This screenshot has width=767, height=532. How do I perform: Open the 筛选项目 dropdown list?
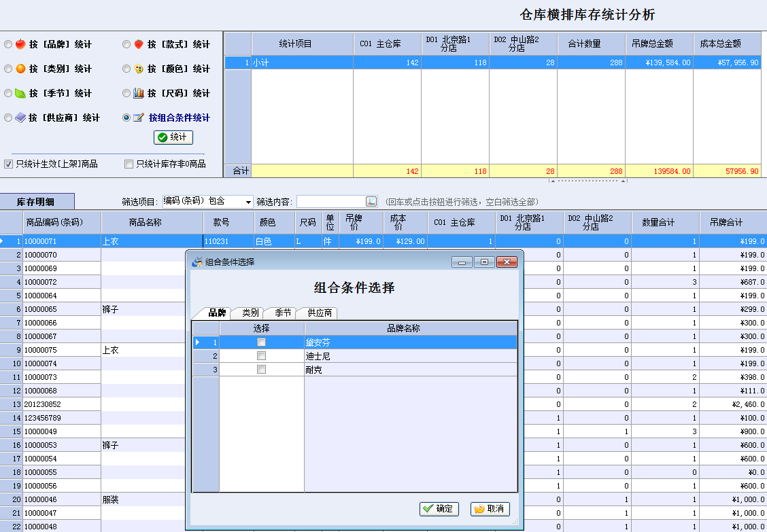click(x=248, y=202)
